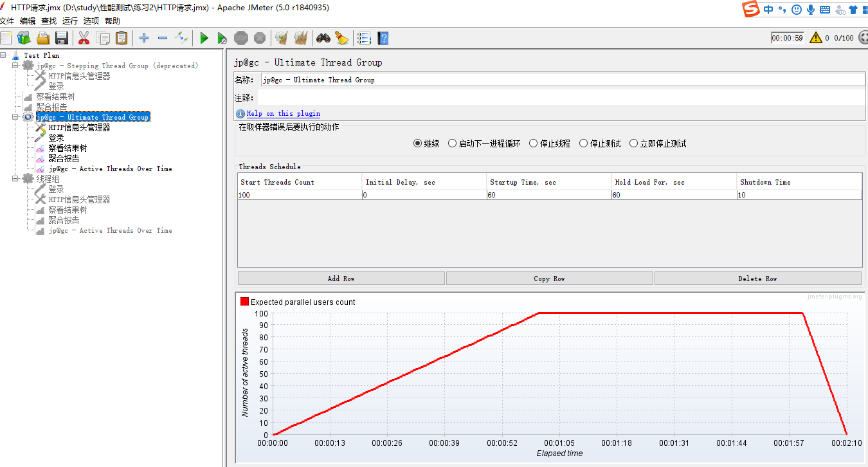Open Search with the binoculars icon
Viewport: 868px width, 467px height.
pos(323,38)
